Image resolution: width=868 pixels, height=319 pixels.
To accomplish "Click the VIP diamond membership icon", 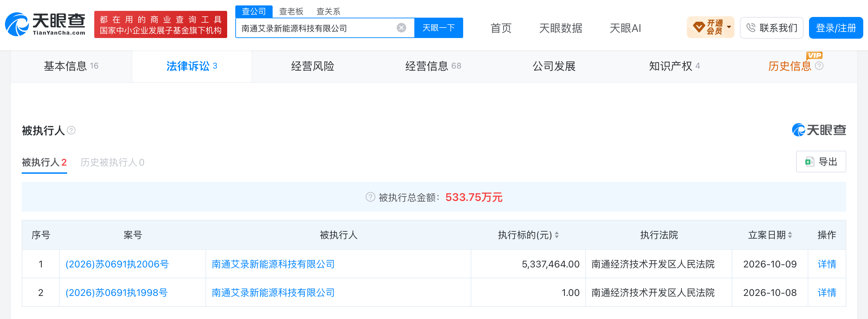I will pyautogui.click(x=699, y=27).
